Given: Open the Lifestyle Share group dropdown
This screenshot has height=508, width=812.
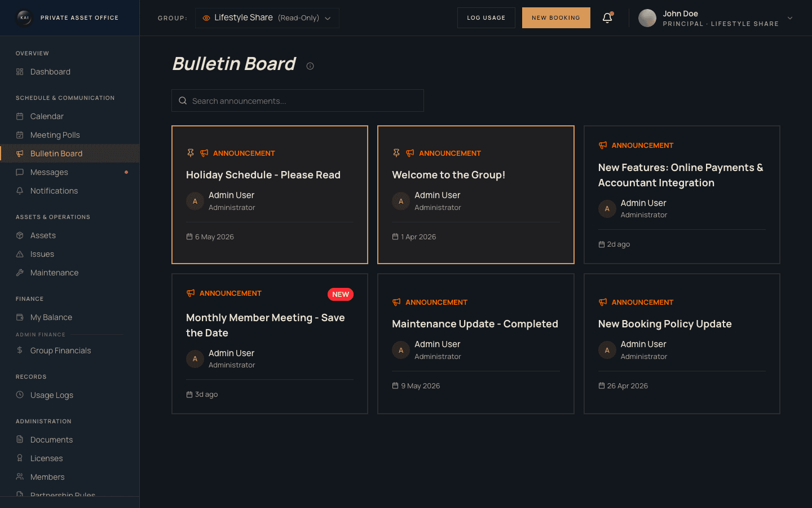Looking at the screenshot, I should [x=267, y=18].
